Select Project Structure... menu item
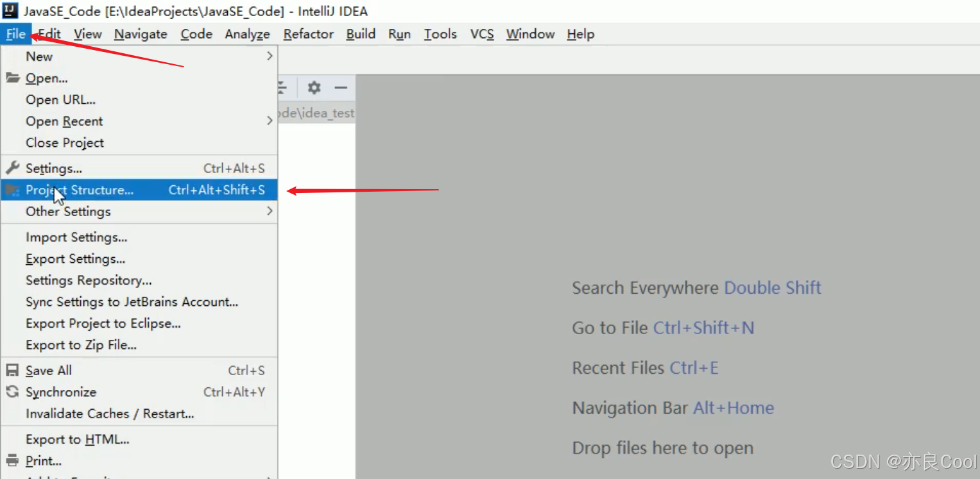This screenshot has height=479, width=980. point(139,190)
